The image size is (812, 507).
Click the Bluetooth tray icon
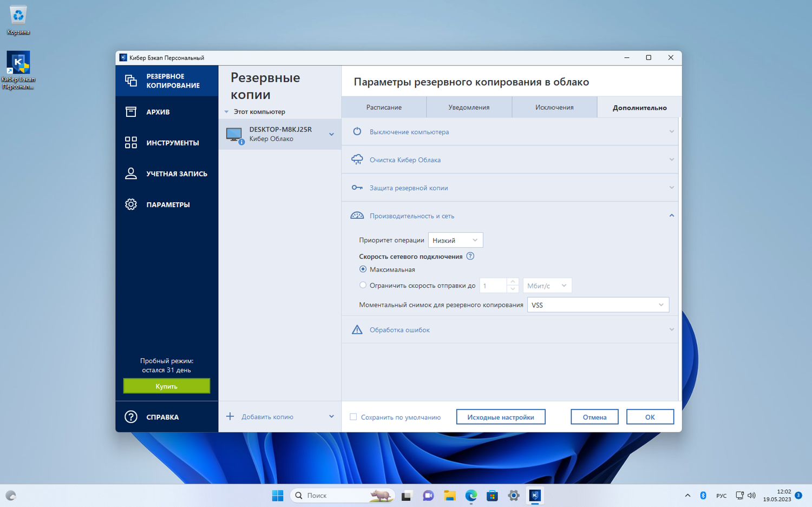coord(703,495)
